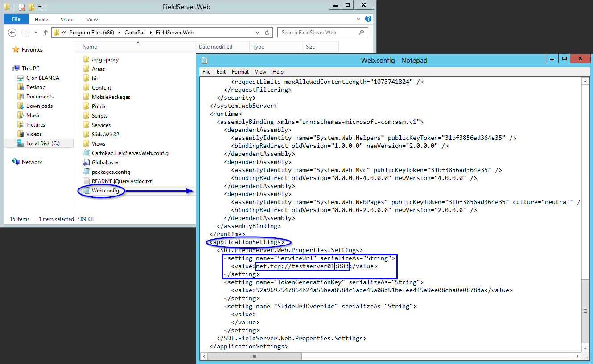Image resolution: width=593 pixels, height=364 pixels.
Task: Select the Content folder icon
Action: 86,88
